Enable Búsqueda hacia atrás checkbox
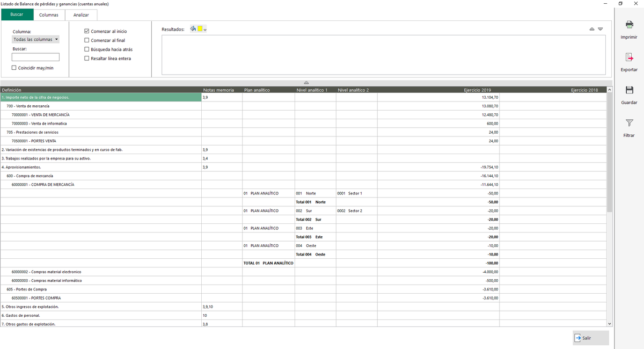The height and width of the screenshot is (349, 644). click(87, 49)
